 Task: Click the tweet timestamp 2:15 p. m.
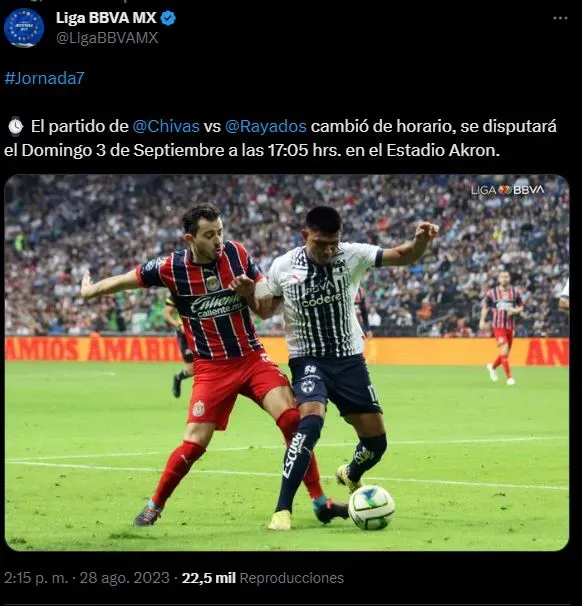tap(36, 578)
